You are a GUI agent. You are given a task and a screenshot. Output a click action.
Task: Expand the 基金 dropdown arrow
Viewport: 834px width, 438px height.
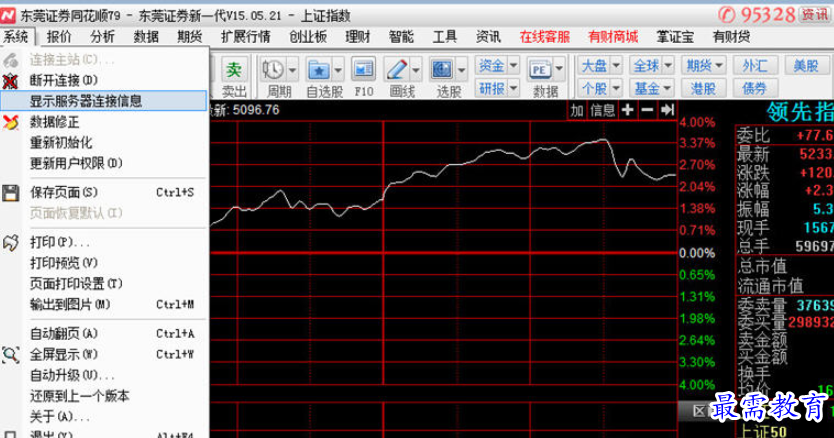(x=668, y=88)
